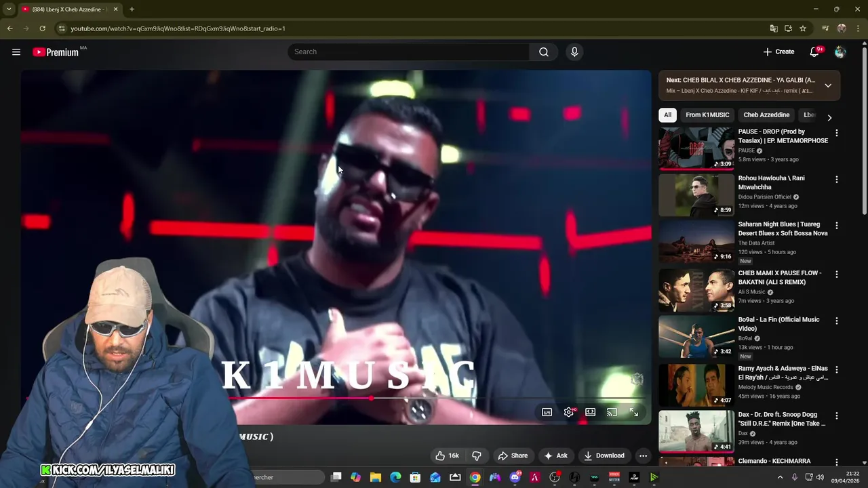The image size is (868, 488).
Task: Open Rohou Hawlouha video thumbnail
Action: coord(696,195)
